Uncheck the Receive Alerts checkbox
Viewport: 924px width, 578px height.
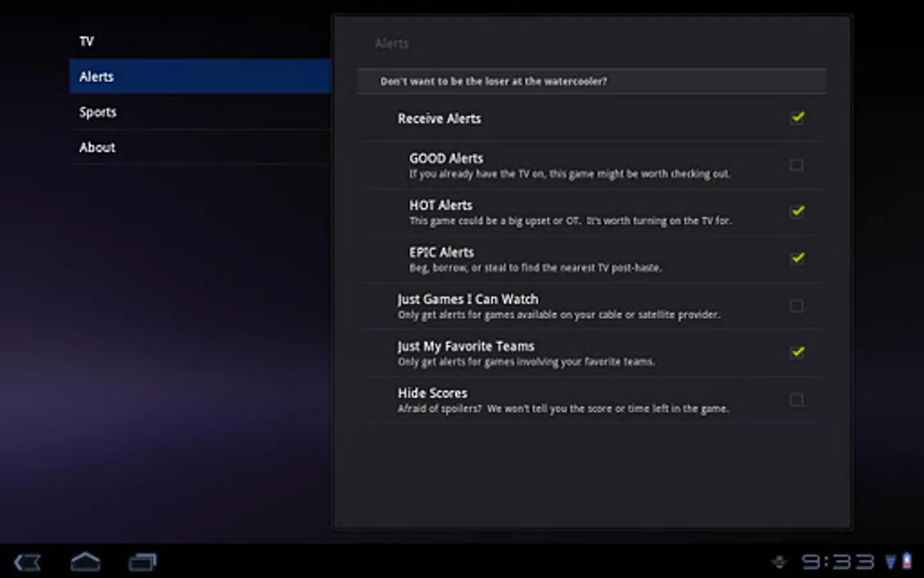[797, 118]
